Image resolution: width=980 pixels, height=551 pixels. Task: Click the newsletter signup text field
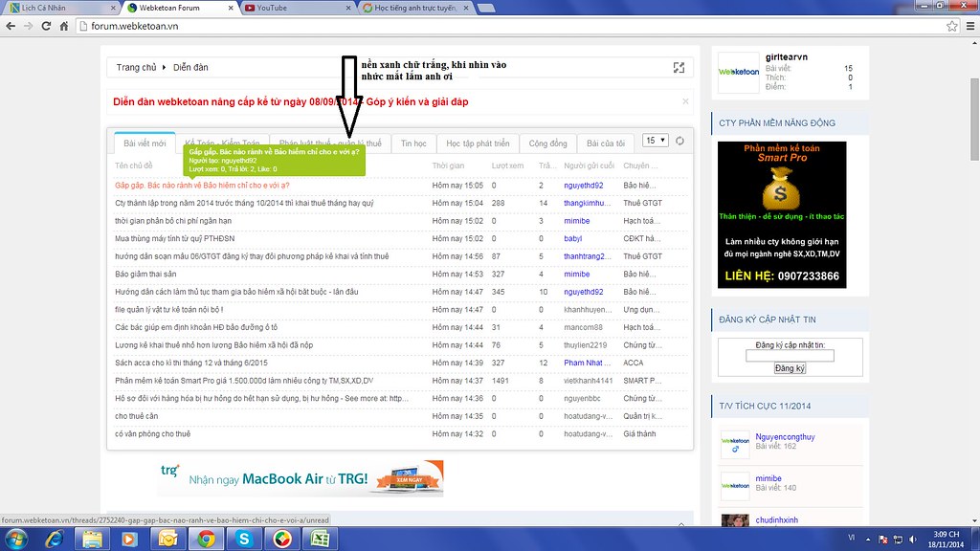pos(790,356)
